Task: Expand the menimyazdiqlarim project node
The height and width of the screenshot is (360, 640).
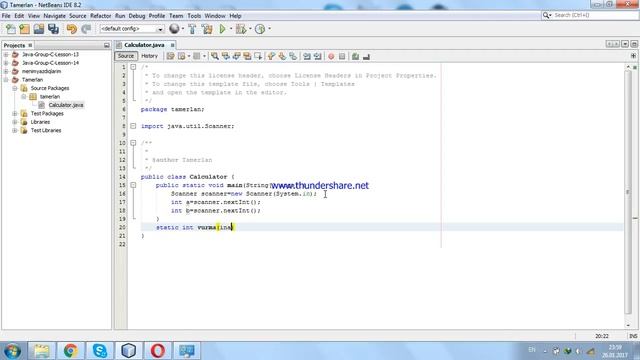Action: (x=6, y=71)
